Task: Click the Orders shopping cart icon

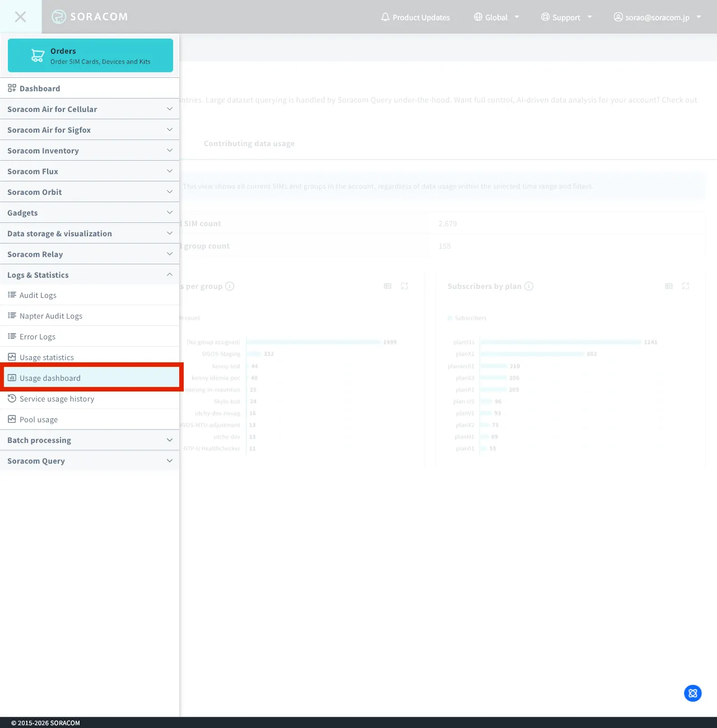Action: pos(38,55)
